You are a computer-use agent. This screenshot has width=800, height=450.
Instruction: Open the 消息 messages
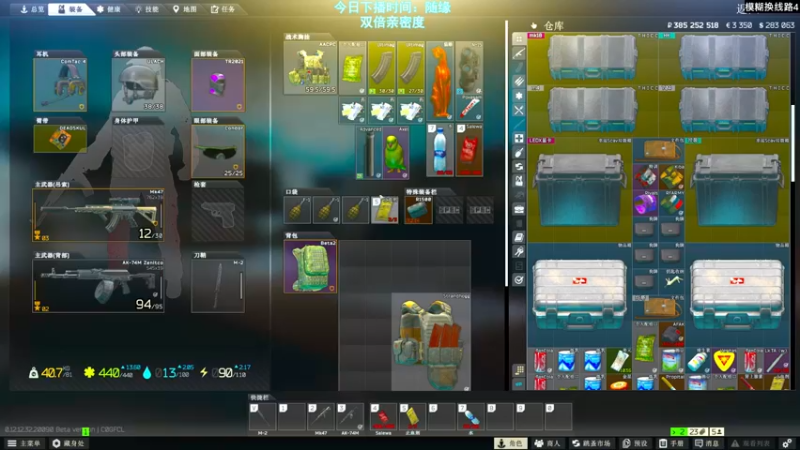click(x=707, y=443)
